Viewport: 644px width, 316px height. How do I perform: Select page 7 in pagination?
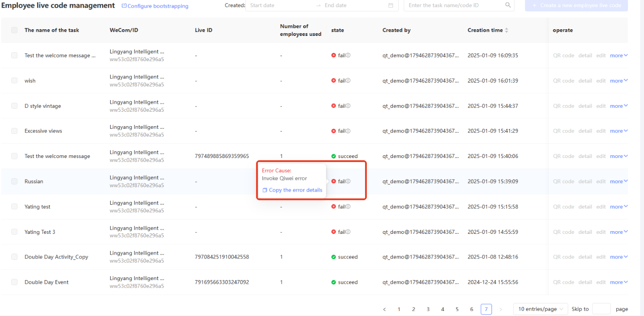coord(486,309)
